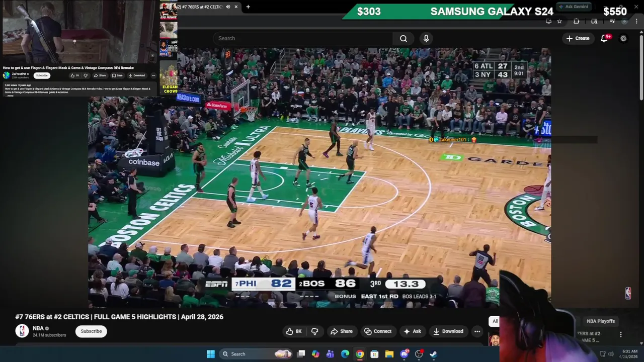The image size is (644, 362).
Task: Bookmark this page with the star icon
Action: [559, 21]
